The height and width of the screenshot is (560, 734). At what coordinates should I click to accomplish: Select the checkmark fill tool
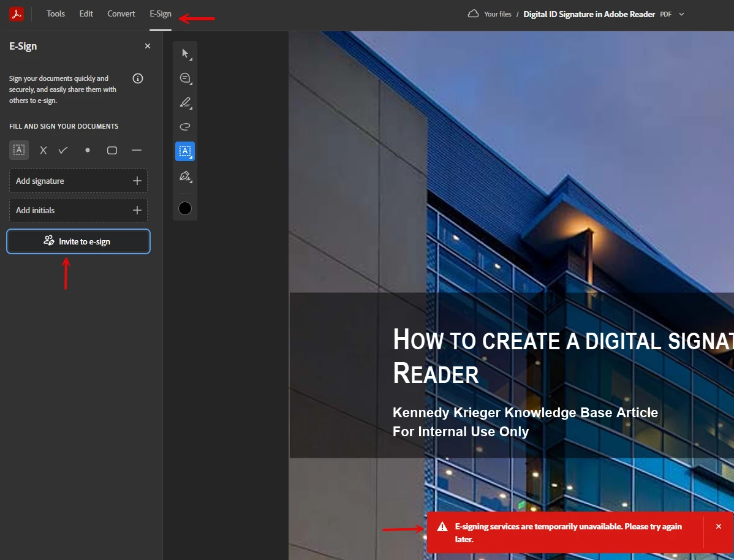pyautogui.click(x=63, y=150)
